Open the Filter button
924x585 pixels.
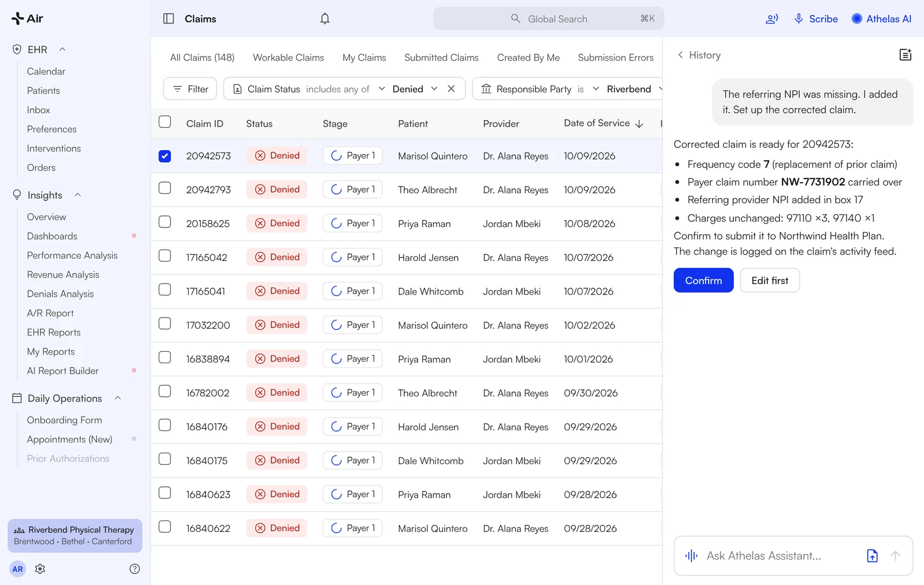pos(190,89)
